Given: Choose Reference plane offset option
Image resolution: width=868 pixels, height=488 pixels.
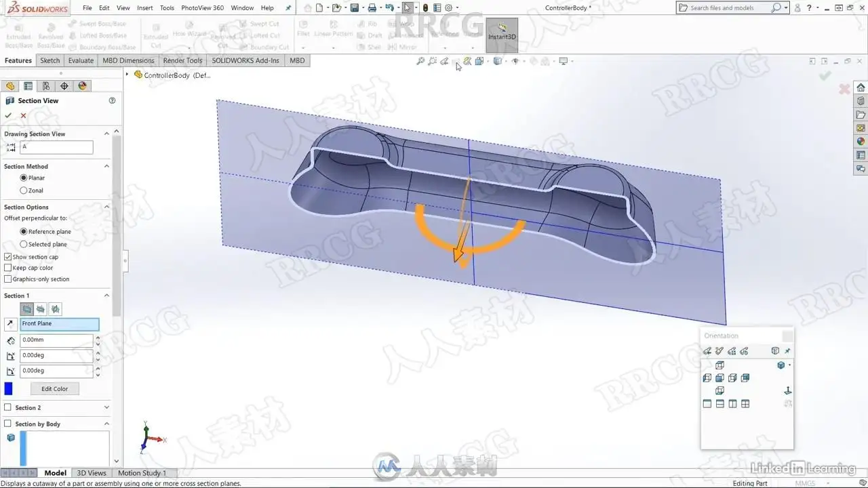Looking at the screenshot, I should coord(24,232).
